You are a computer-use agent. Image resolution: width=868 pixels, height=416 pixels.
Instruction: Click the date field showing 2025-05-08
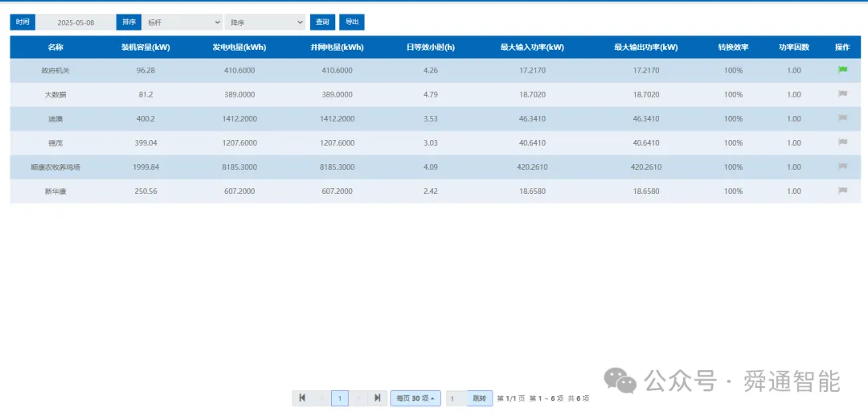pos(76,23)
